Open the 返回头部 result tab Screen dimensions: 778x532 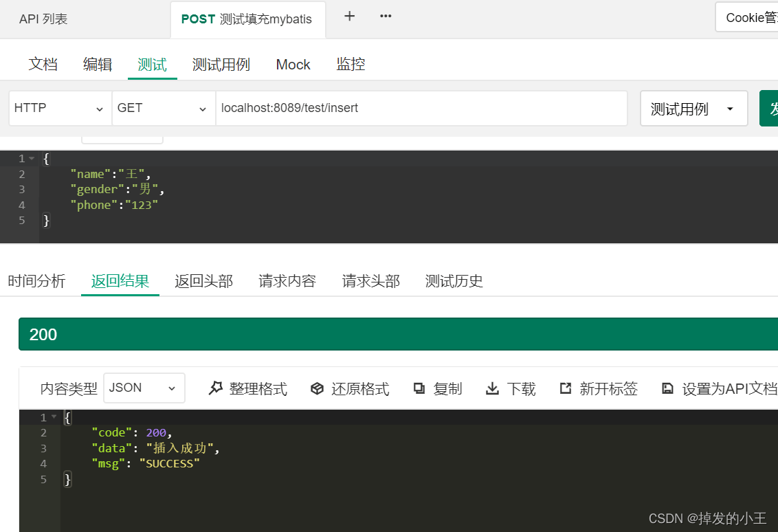[203, 281]
